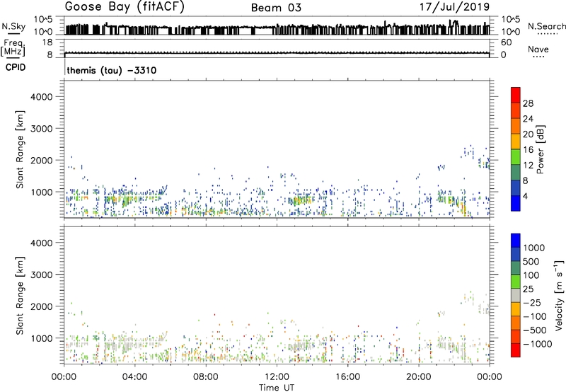This screenshot has width=566, height=392.
Task: Select the 16:00 time axis label
Action: coord(347,377)
